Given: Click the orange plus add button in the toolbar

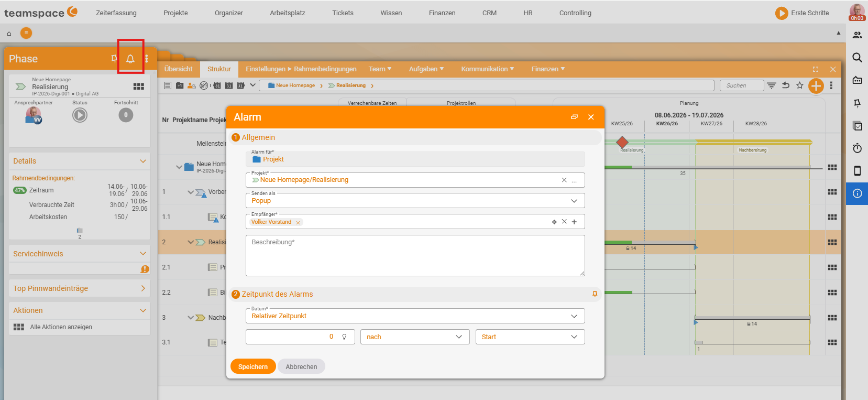Looking at the screenshot, I should click(816, 85).
